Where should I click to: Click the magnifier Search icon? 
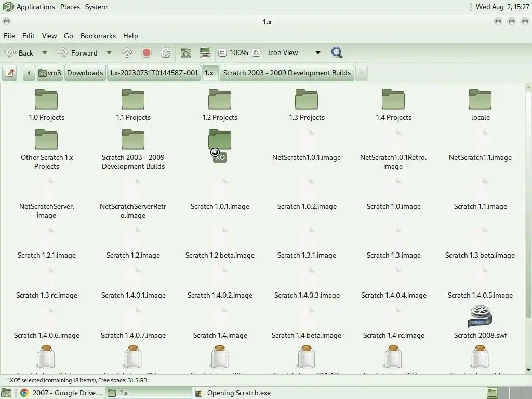pyautogui.click(x=337, y=52)
